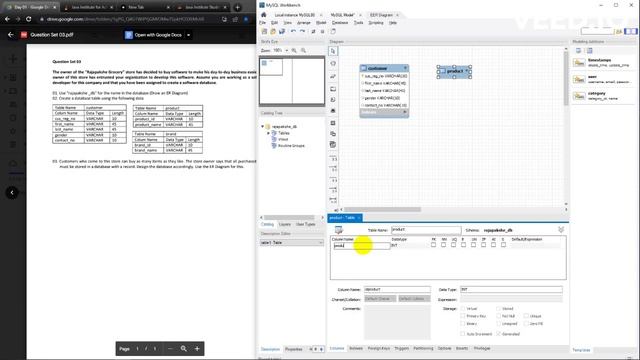Enable the Binary storage checkbox
The height and width of the screenshot is (360, 640).
[463, 324]
